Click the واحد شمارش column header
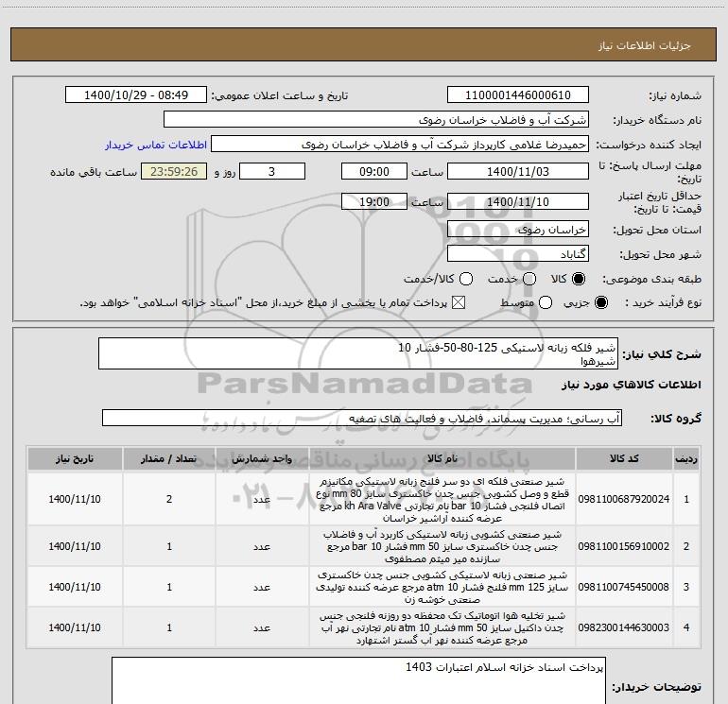The image size is (728, 704). coord(262,458)
